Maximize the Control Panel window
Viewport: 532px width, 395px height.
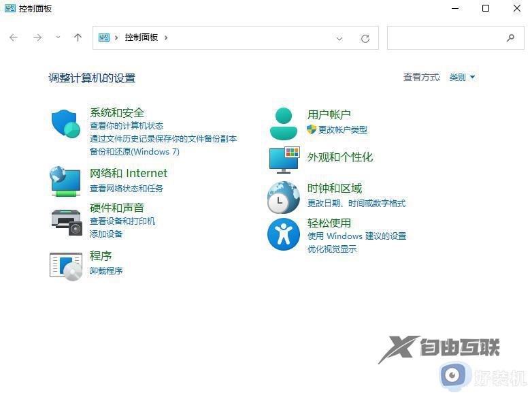click(486, 8)
